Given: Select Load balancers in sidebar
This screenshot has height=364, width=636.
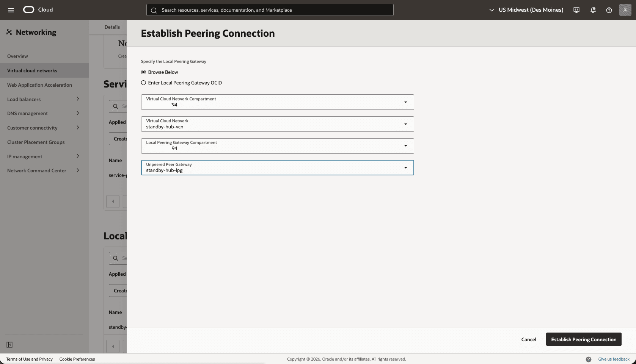Looking at the screenshot, I should (x=24, y=99).
